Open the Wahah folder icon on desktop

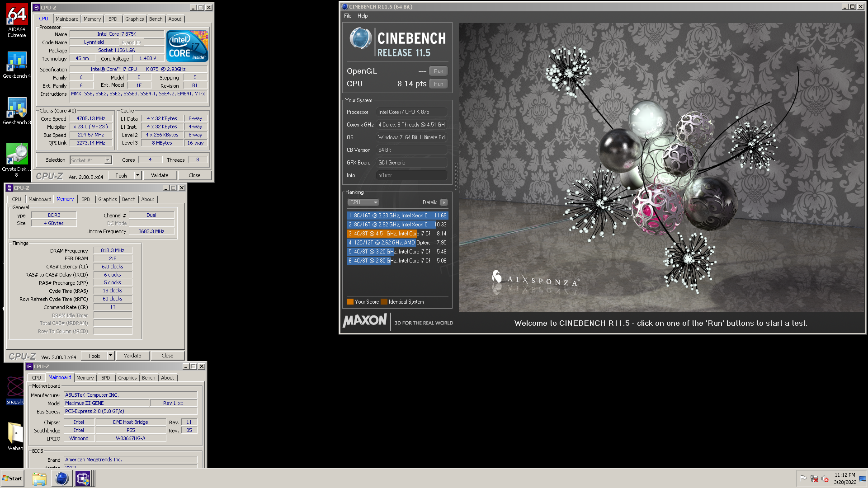[x=15, y=436]
